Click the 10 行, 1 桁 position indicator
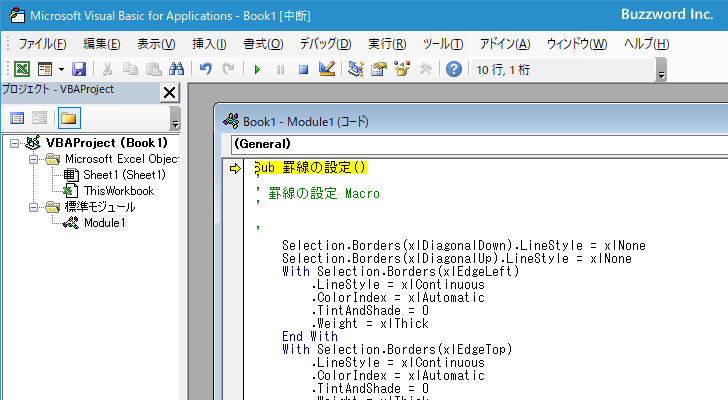 point(503,70)
